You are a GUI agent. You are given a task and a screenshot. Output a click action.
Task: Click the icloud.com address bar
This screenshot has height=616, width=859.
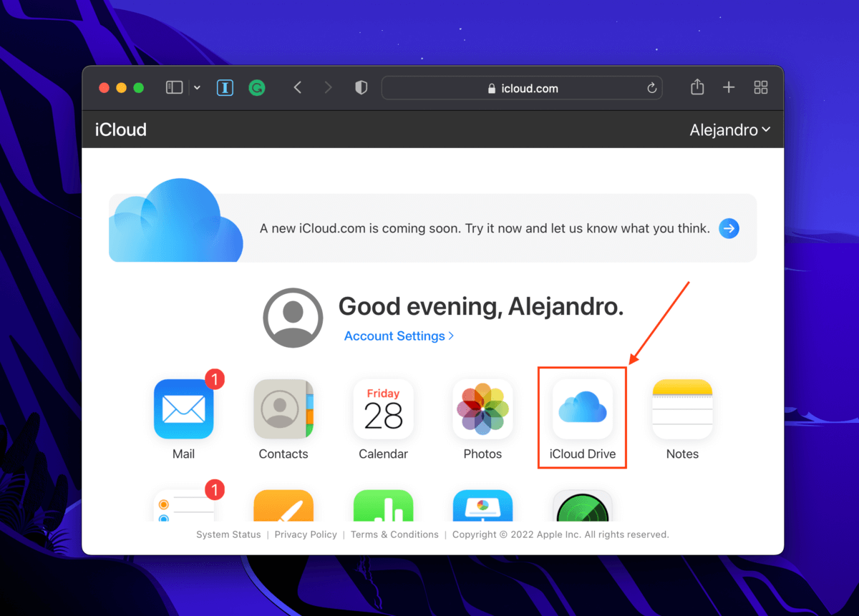[x=521, y=88]
